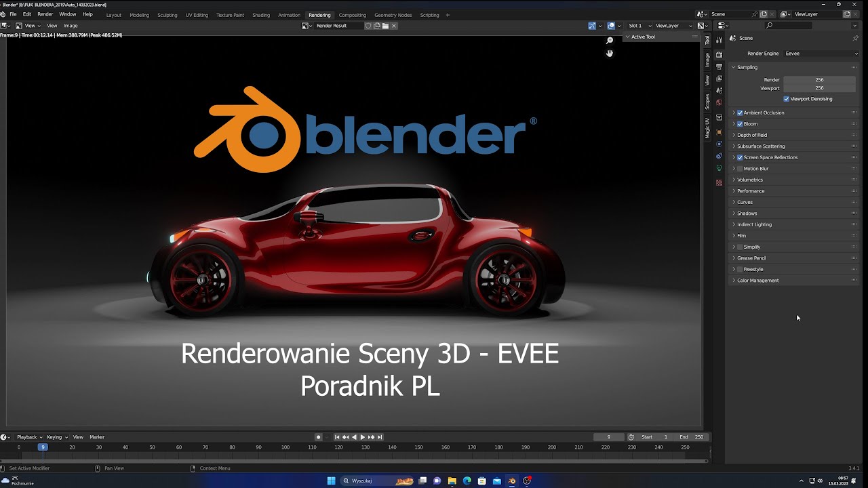Jump to the timeline start frame
The image size is (868, 488).
click(x=337, y=437)
